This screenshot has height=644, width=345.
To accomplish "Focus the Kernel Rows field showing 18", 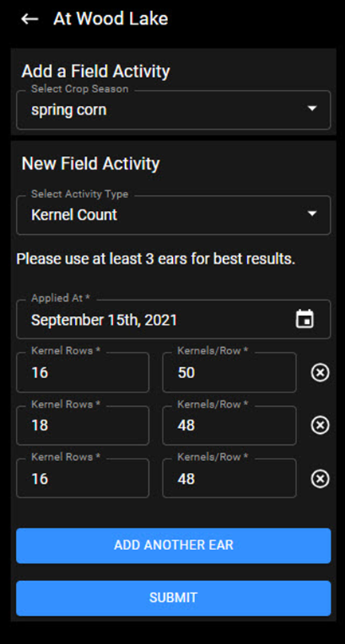I will [83, 425].
